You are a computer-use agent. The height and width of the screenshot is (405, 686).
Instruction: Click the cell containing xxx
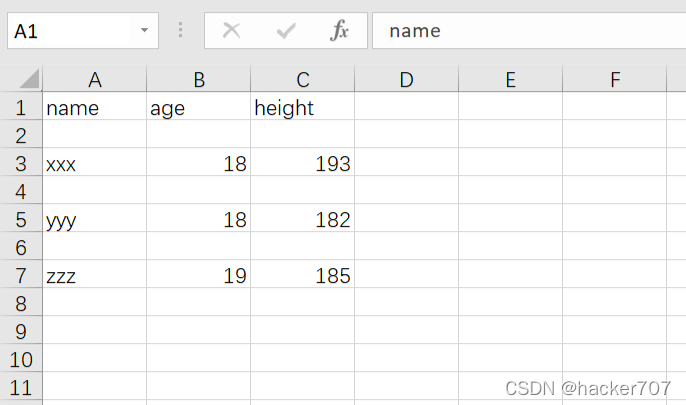coord(95,164)
